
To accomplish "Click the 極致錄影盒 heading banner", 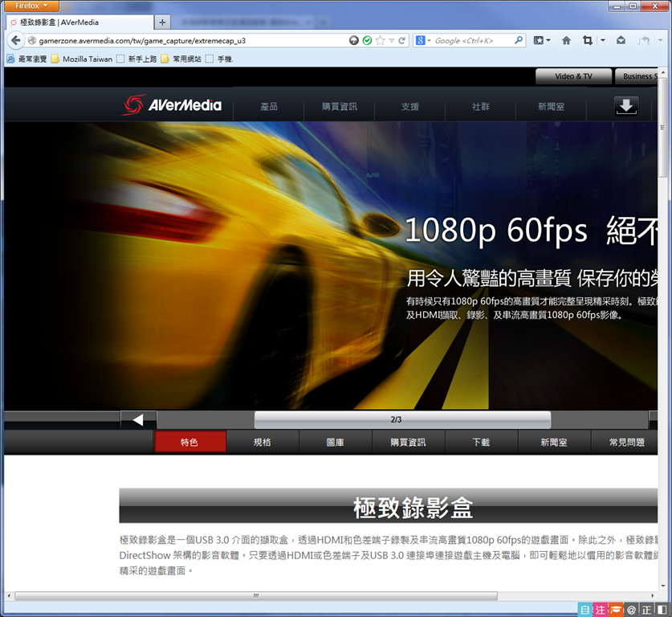I will (x=389, y=506).
